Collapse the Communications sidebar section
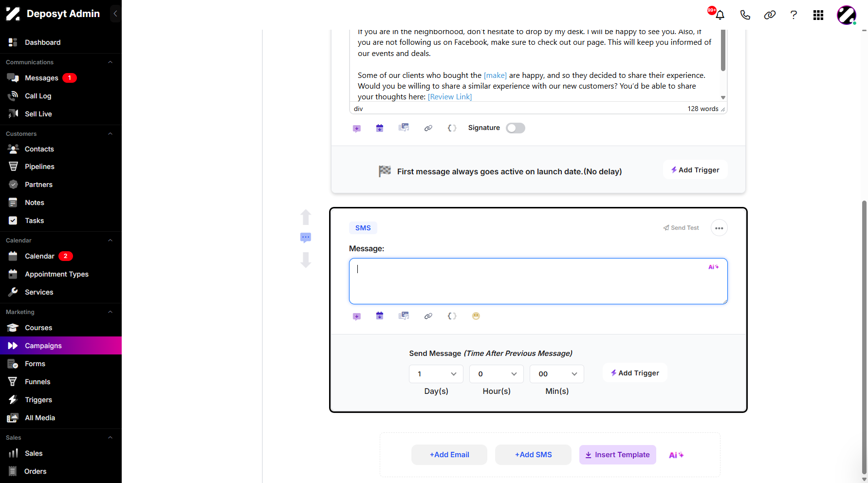The width and height of the screenshot is (868, 483). [x=110, y=62]
